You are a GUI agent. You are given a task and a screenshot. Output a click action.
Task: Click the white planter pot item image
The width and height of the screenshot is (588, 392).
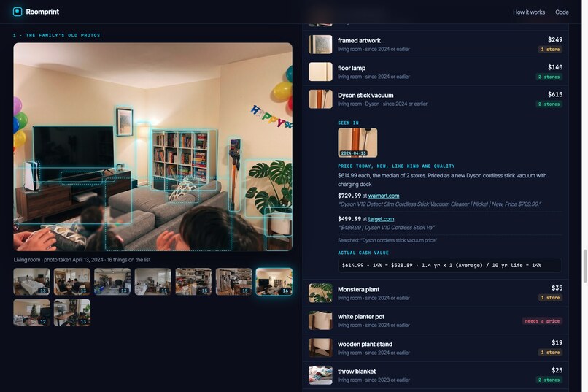tap(320, 320)
